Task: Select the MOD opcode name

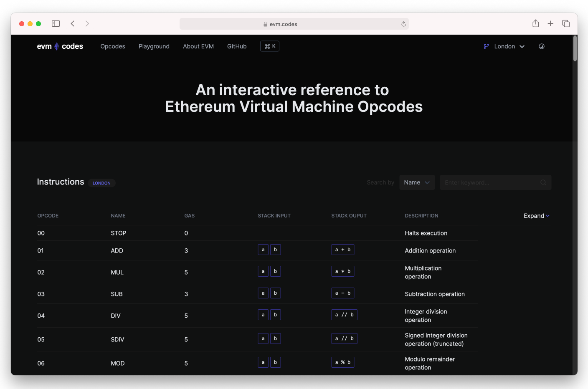Action: point(118,363)
